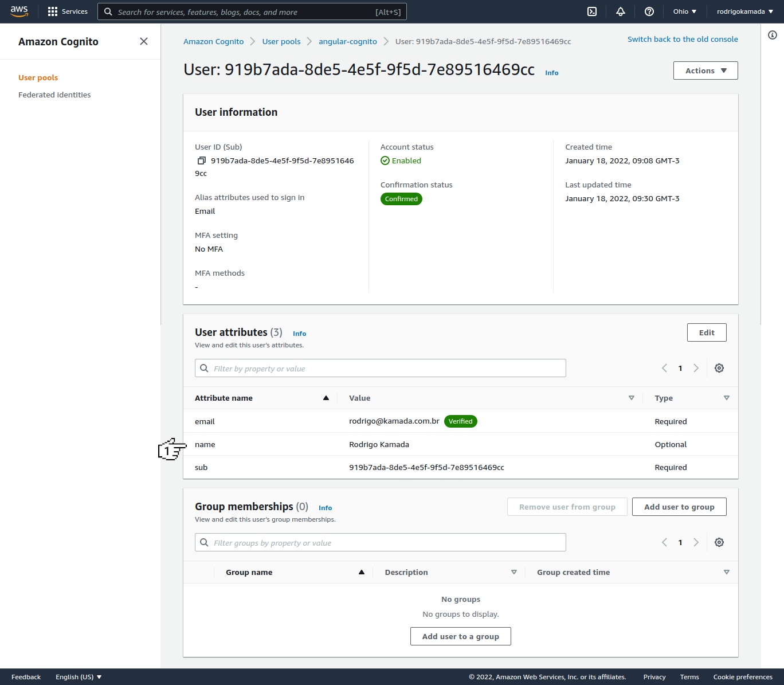784x685 pixels.
Task: Open the Services menu
Action: [x=68, y=11]
